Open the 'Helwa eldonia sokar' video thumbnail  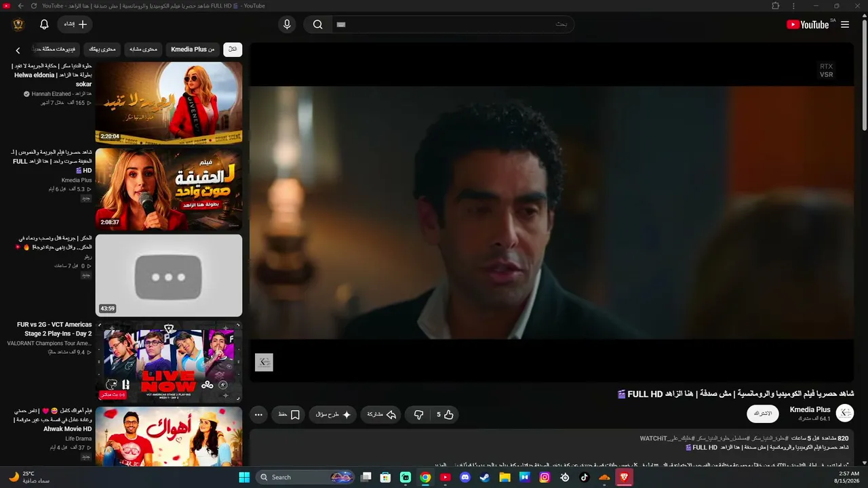coord(169,103)
